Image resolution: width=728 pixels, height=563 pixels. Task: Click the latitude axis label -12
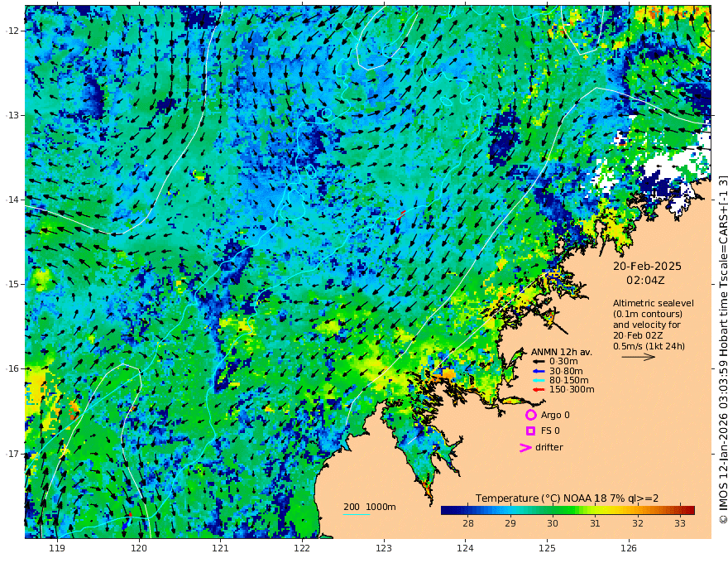pos(12,31)
